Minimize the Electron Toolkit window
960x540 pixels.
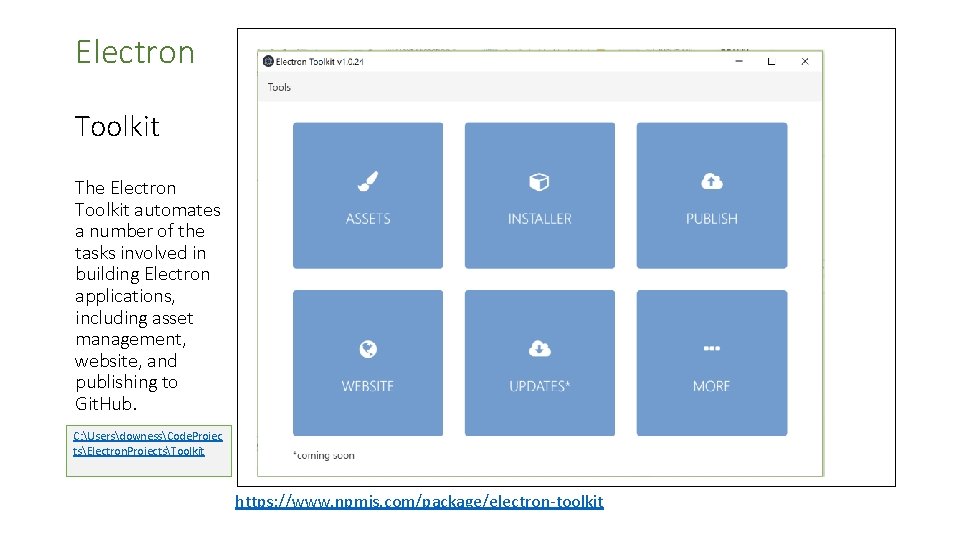point(739,61)
